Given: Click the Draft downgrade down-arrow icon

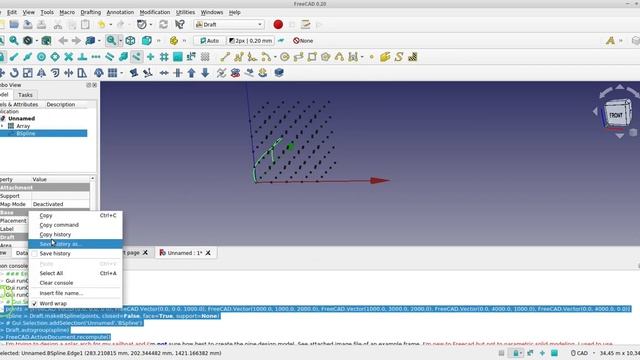Looking at the screenshot, I should click(x=205, y=73).
